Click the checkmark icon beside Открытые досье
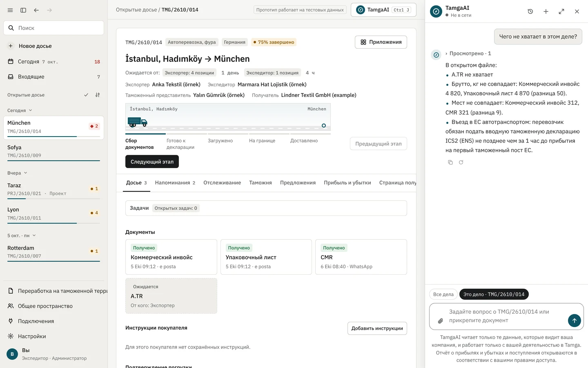This screenshot has height=368, width=588. click(x=86, y=95)
